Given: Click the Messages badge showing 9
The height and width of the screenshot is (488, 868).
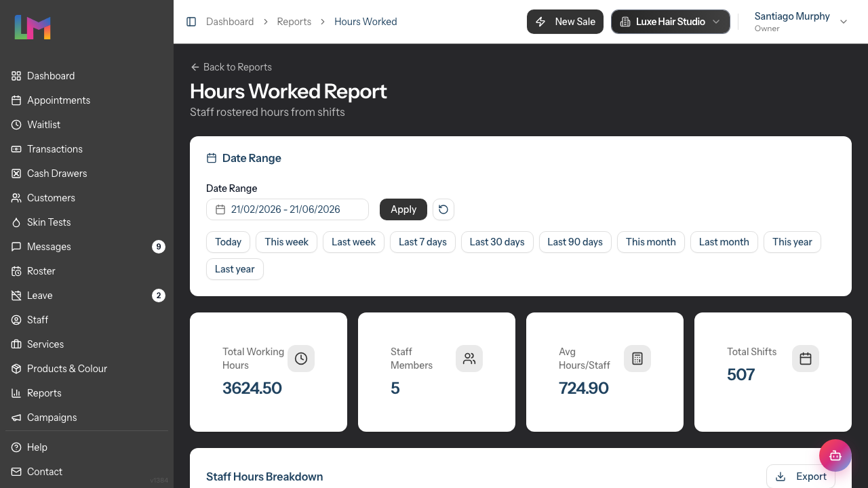Looking at the screenshot, I should (x=159, y=247).
